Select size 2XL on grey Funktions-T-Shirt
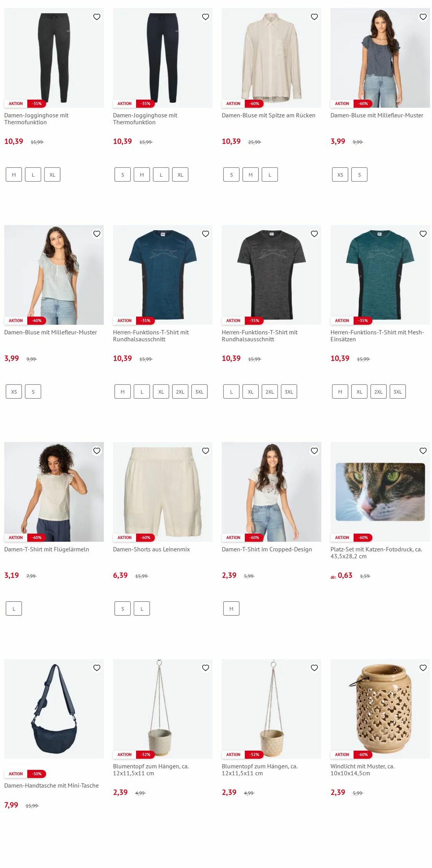432x868 pixels. 270,392
